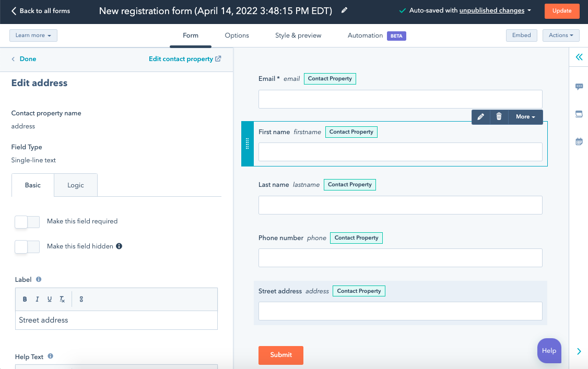This screenshot has height=369, width=588.
Task: Click the Edit address heading
Action: coord(39,83)
